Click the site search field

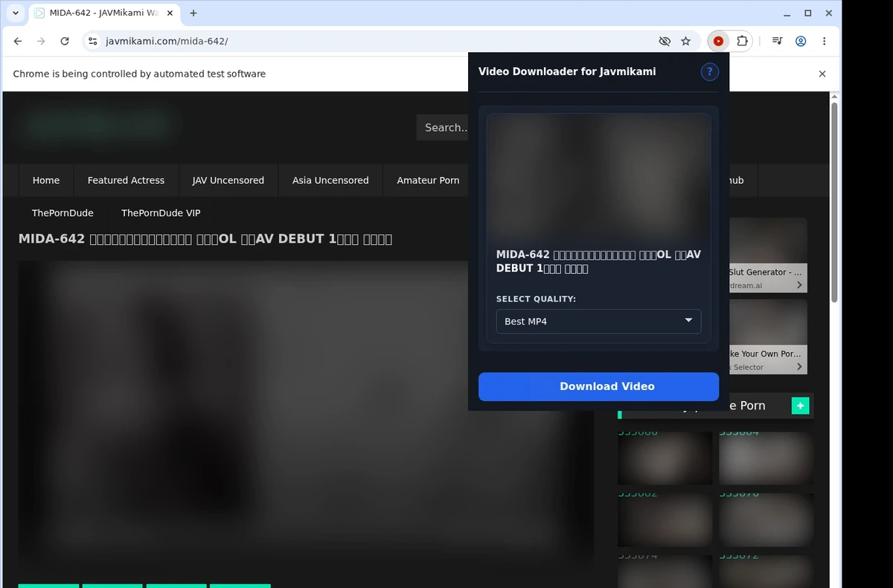(x=443, y=127)
